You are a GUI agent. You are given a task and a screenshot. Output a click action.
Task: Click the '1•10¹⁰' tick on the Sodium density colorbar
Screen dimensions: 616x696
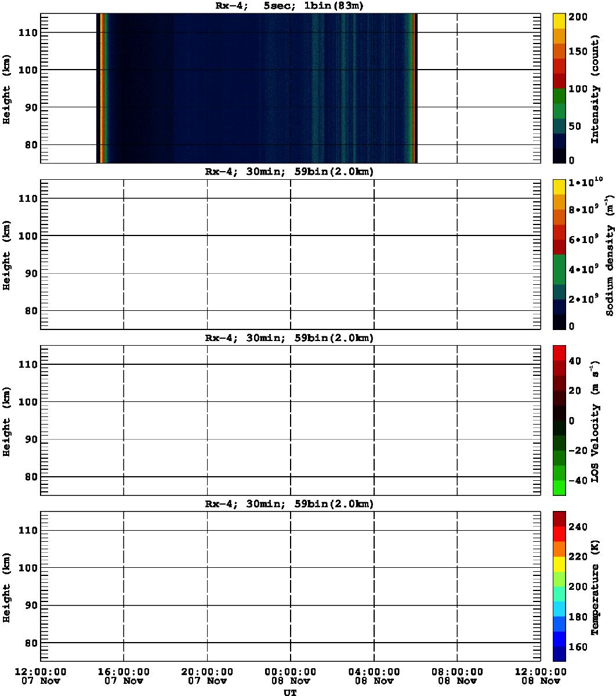coord(586,183)
